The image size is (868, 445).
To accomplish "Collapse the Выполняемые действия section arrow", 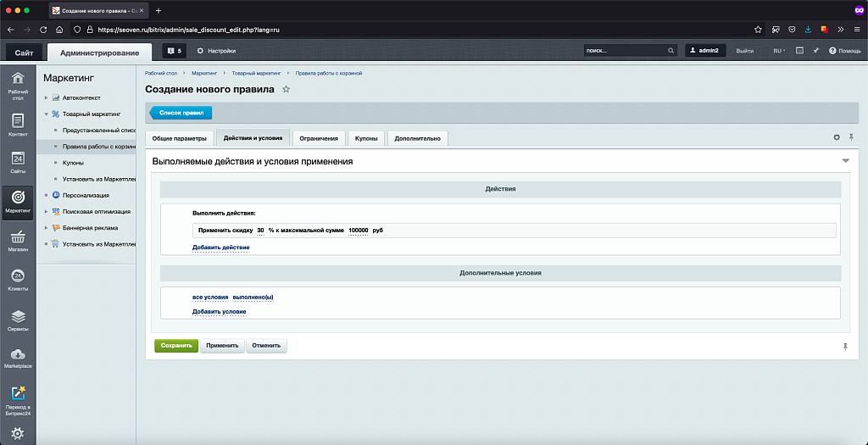I will coord(844,161).
